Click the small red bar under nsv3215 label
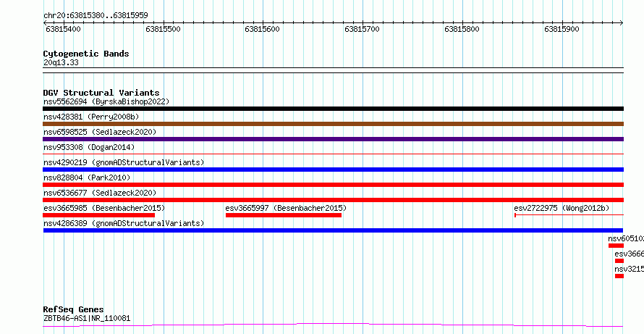The height and width of the screenshot is (334, 644). (619, 276)
